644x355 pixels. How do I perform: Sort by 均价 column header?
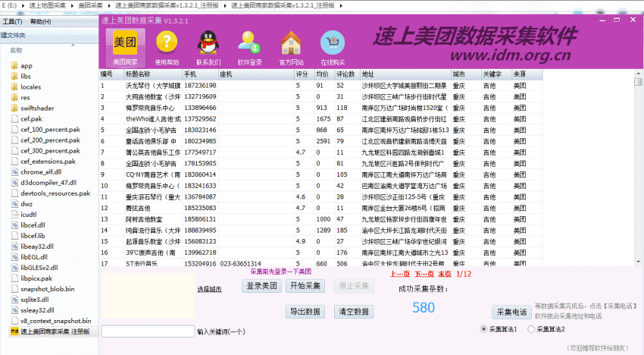pyautogui.click(x=324, y=74)
